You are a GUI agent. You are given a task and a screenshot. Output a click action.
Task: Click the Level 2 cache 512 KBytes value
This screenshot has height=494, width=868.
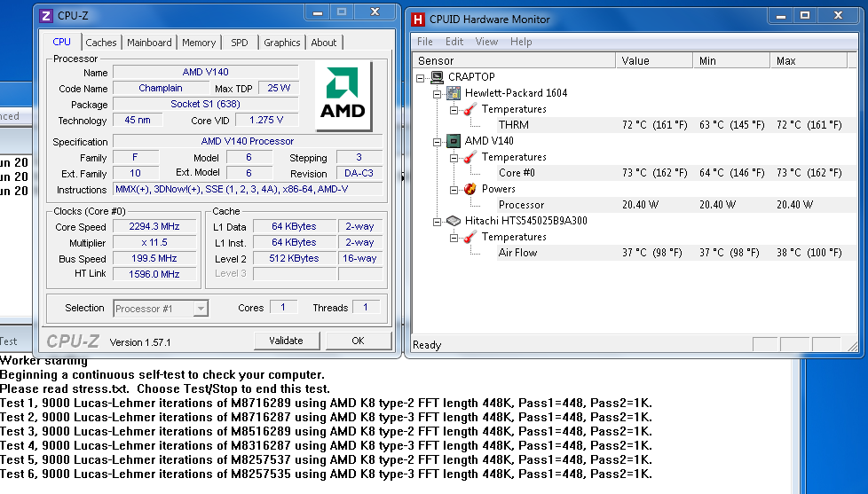tap(295, 258)
